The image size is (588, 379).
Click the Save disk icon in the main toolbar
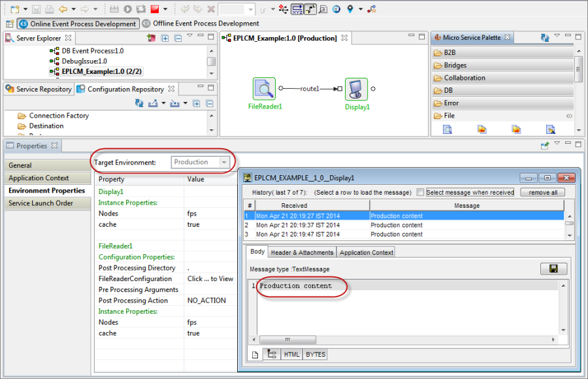(x=37, y=9)
